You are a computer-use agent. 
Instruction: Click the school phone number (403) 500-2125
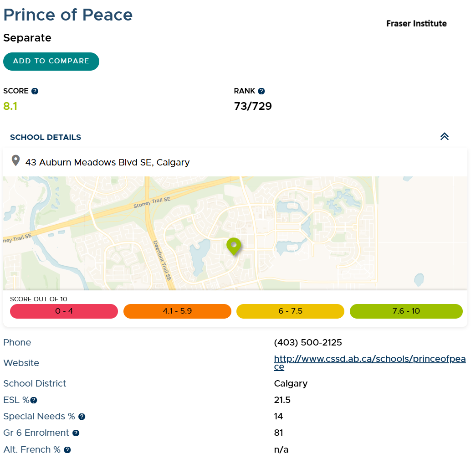pyautogui.click(x=308, y=342)
